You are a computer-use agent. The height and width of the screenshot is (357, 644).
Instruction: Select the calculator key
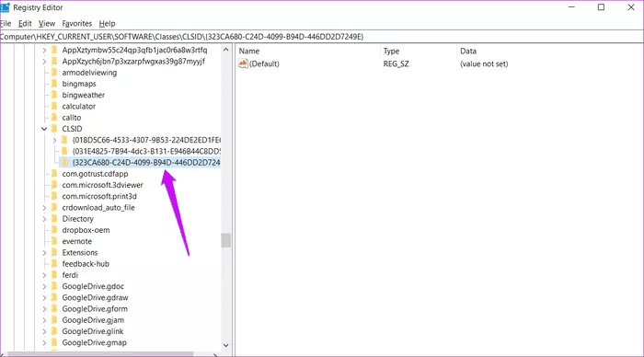pyautogui.click(x=79, y=106)
